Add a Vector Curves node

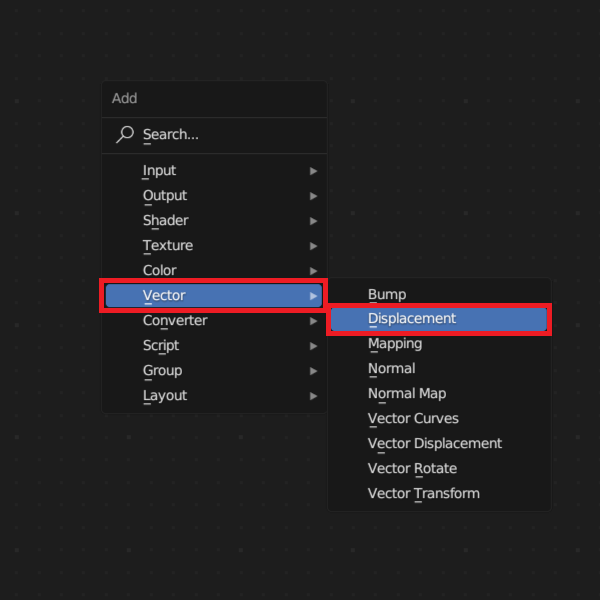click(x=413, y=419)
